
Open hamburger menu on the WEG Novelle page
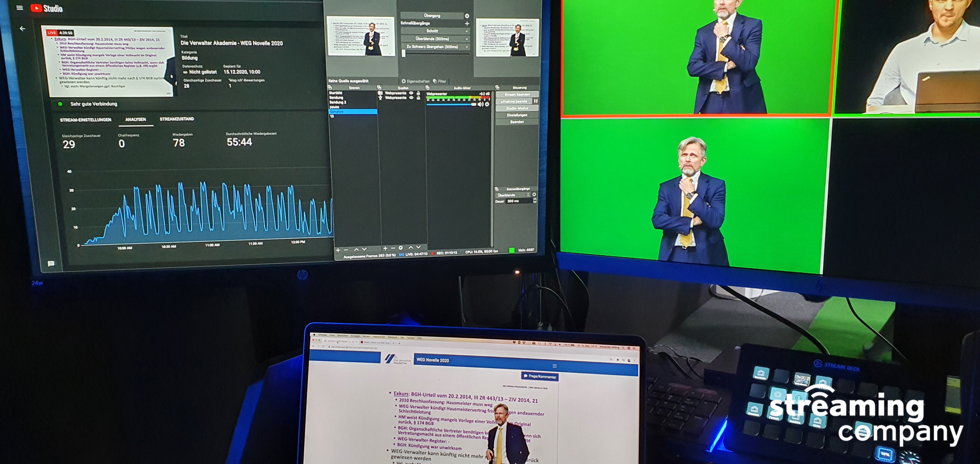(x=554, y=366)
